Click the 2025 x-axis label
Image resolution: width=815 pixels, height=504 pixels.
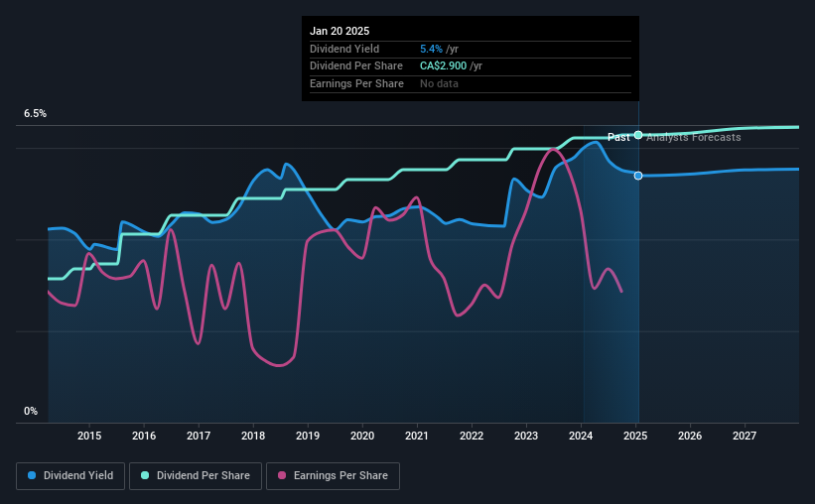point(635,436)
